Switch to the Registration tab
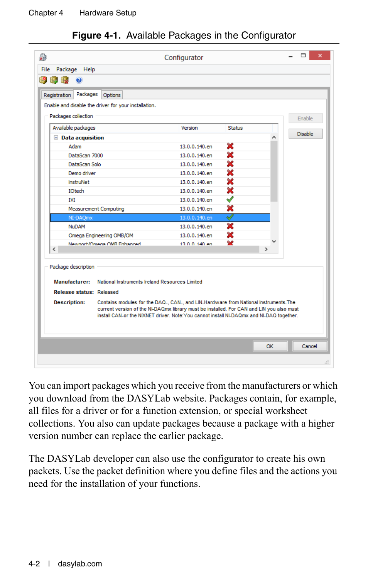368x588 pixels. point(57,95)
